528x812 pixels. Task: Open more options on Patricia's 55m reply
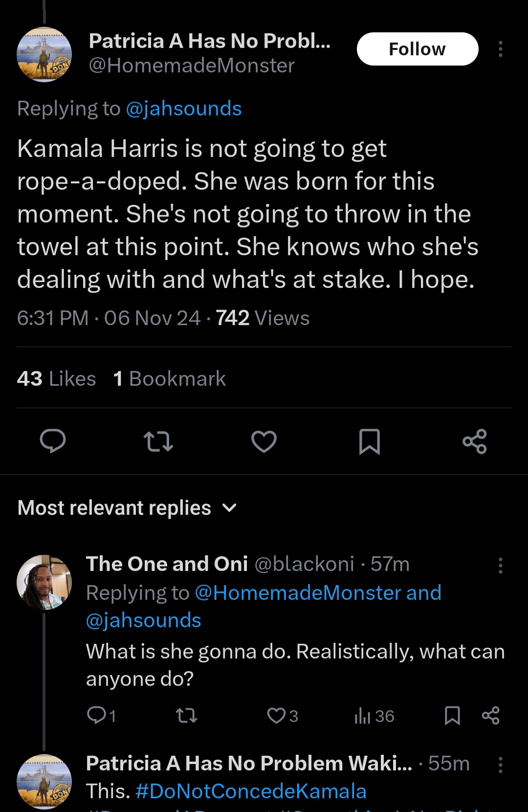coord(500,765)
